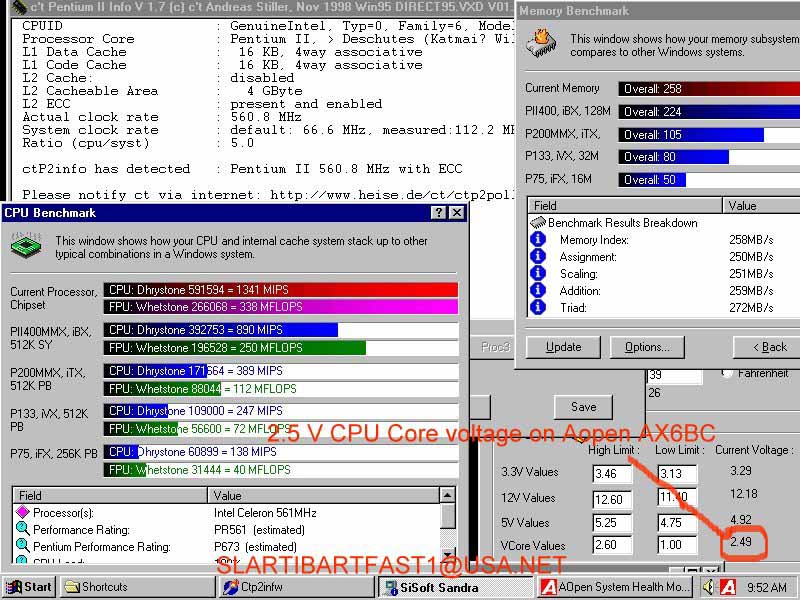The width and height of the screenshot is (800, 600).
Task: Click the info icon beside Scaling
Action: [x=538, y=273]
